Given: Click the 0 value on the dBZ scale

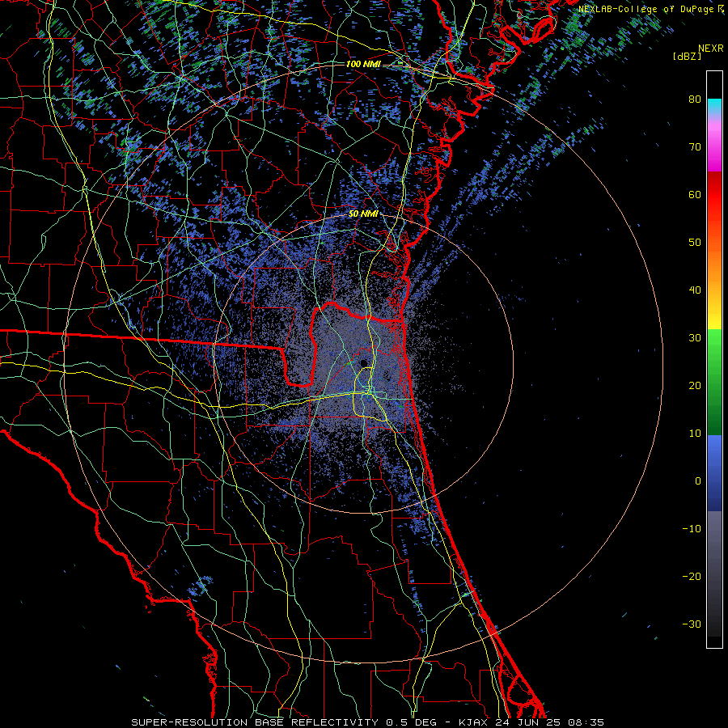Looking at the screenshot, I should (698, 481).
